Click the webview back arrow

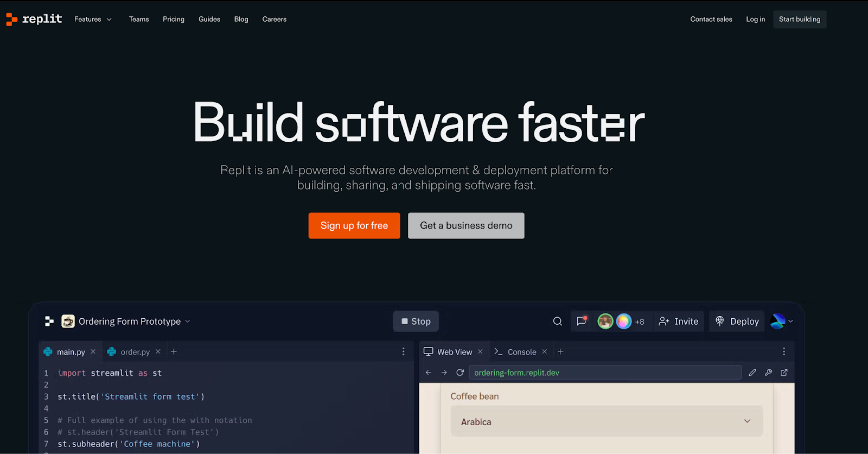pyautogui.click(x=429, y=373)
